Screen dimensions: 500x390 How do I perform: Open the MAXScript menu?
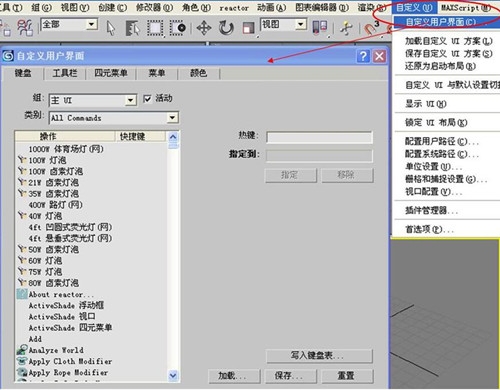click(x=465, y=7)
